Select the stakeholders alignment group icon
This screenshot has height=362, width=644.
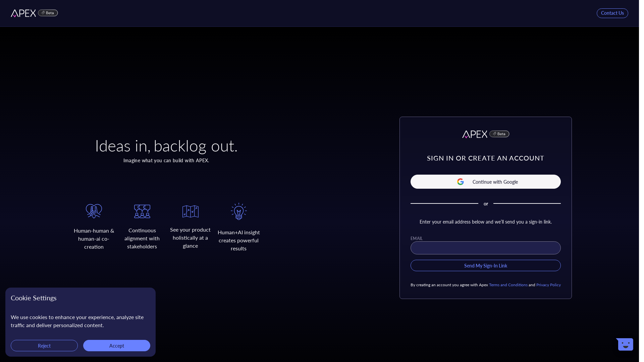(142, 211)
